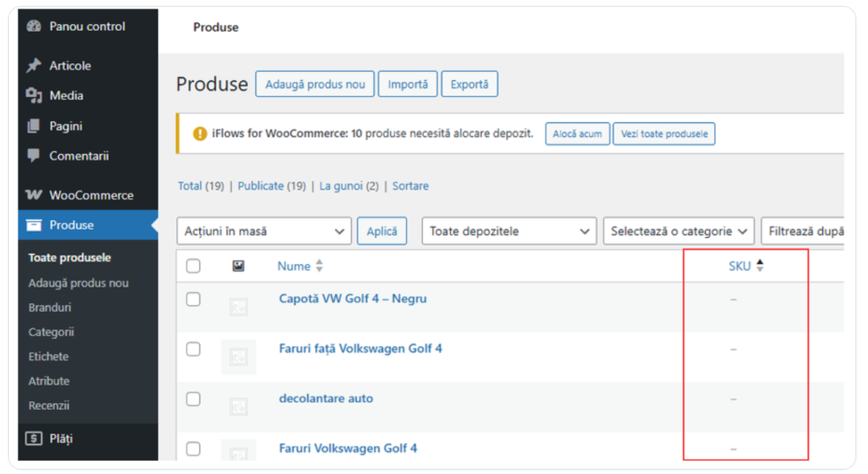Open the Categorii submenu item
This screenshot has width=868, height=474.
pyautogui.click(x=52, y=332)
